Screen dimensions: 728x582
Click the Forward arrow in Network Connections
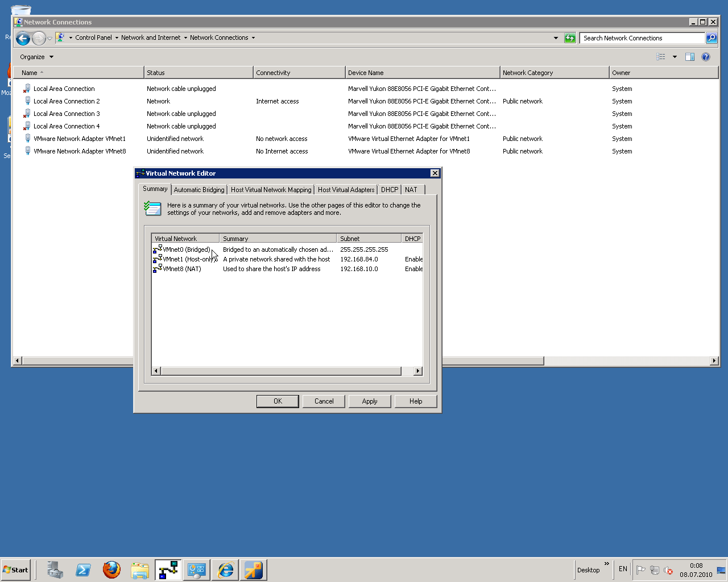(x=39, y=38)
